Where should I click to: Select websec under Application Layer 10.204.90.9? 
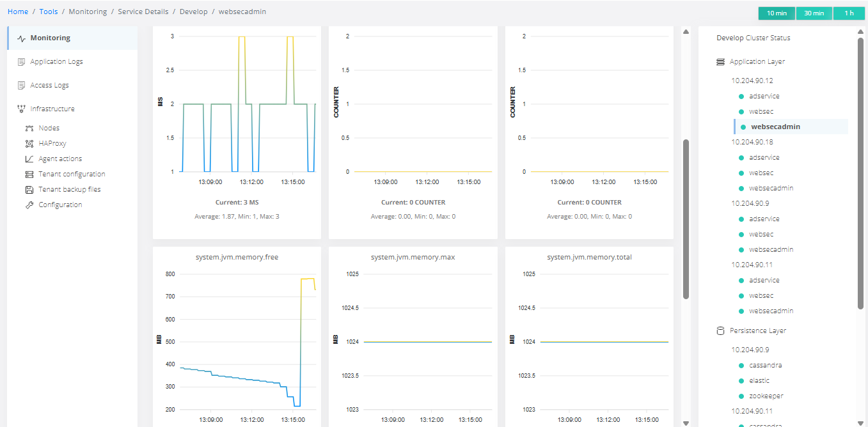(x=761, y=235)
